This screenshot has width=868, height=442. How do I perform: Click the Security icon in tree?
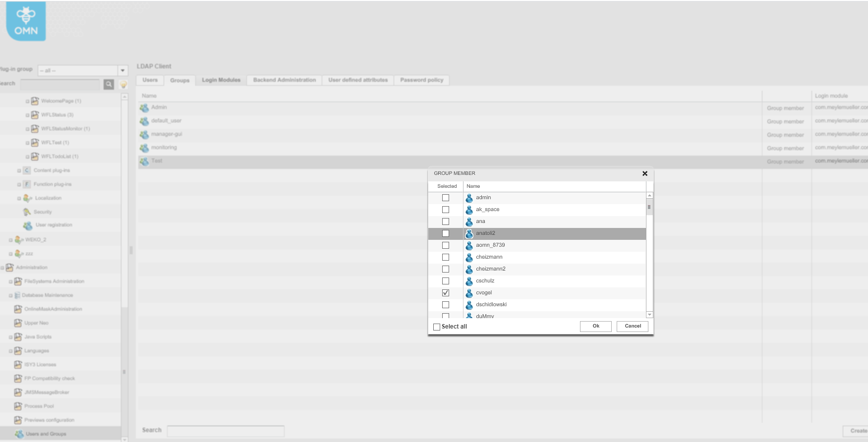coord(27,212)
